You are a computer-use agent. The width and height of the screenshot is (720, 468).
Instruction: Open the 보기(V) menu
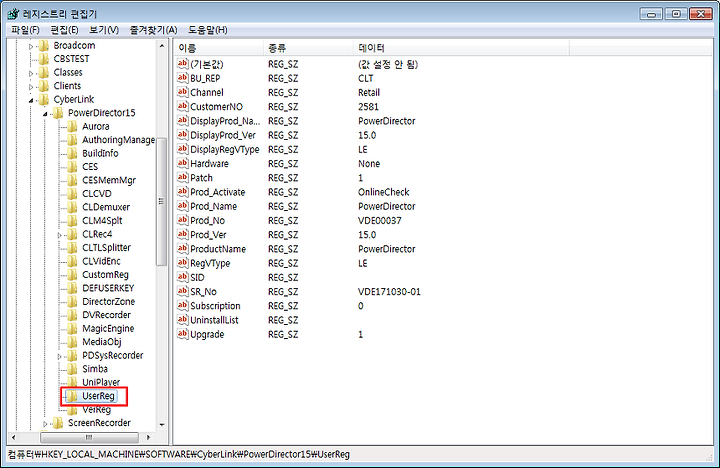point(104,30)
